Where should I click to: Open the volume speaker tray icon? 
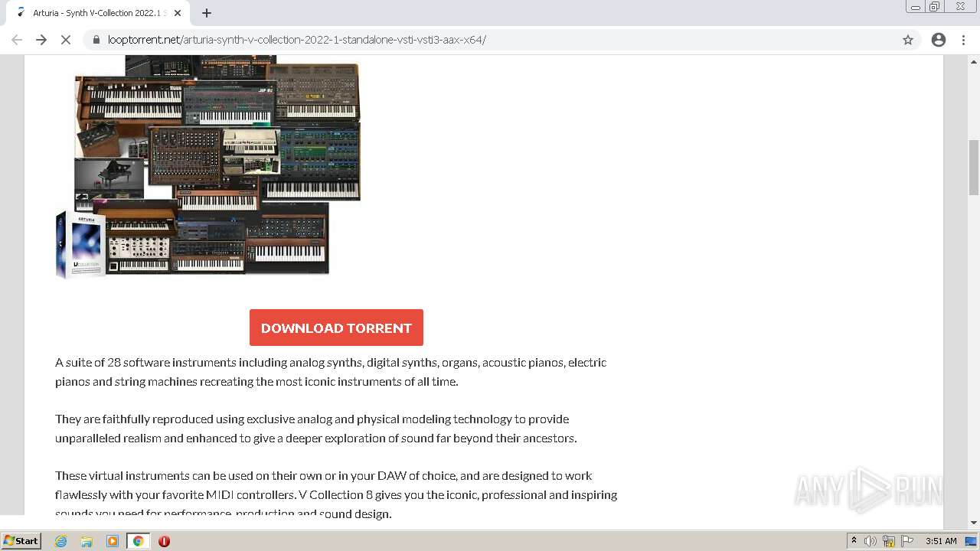click(871, 541)
